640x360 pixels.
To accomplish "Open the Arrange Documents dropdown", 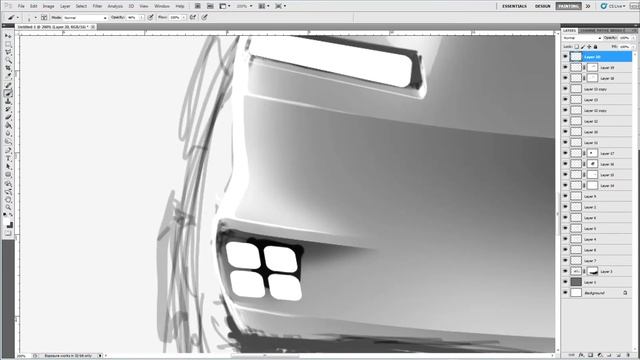I will (264, 6).
